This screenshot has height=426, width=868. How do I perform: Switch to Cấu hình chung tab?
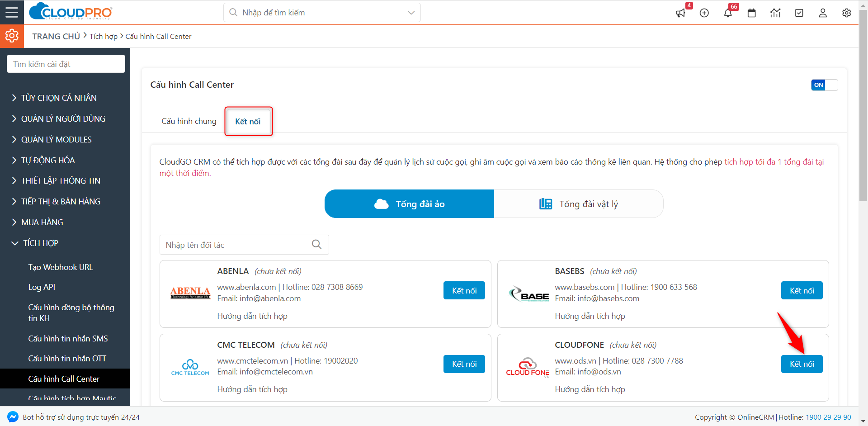coord(189,121)
